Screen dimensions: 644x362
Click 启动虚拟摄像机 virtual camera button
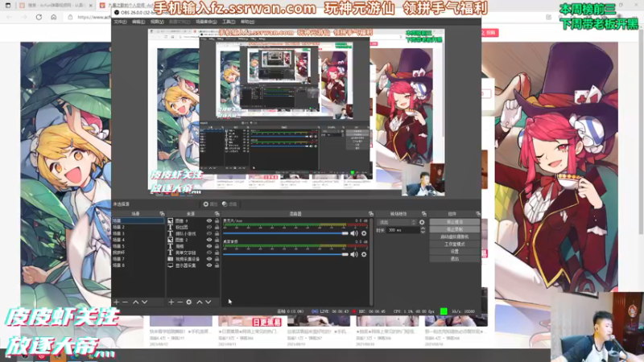coord(455,237)
